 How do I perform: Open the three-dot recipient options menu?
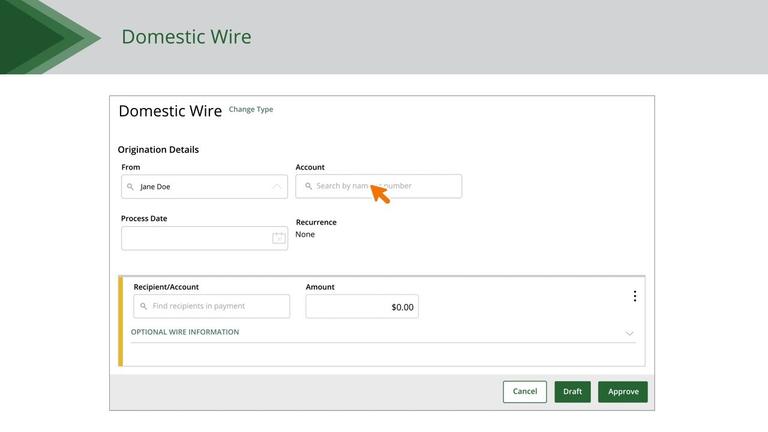[x=635, y=296]
